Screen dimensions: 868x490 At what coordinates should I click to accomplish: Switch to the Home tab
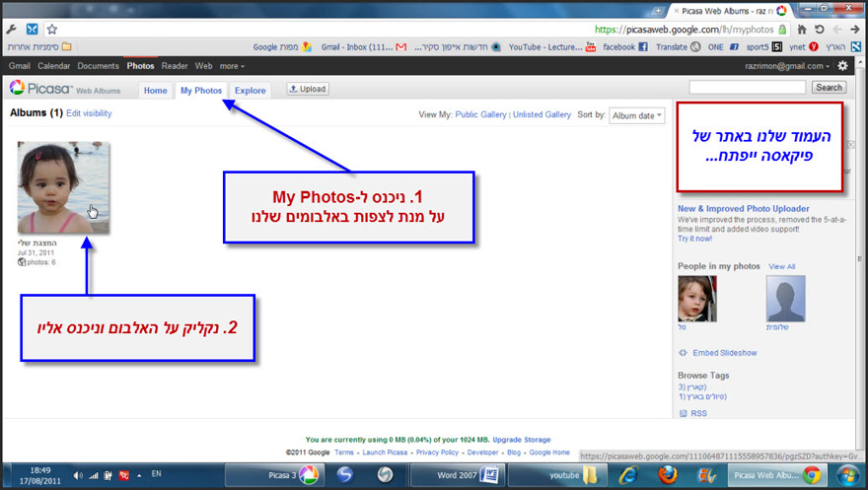pos(156,90)
